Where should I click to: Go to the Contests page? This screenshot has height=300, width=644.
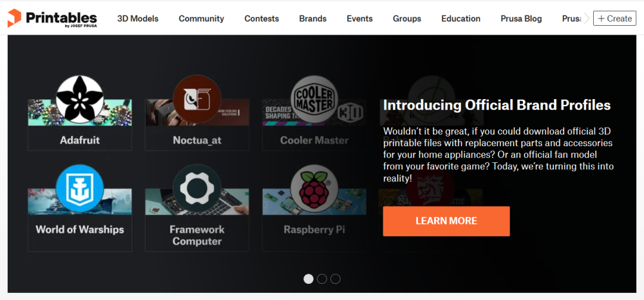click(x=261, y=19)
